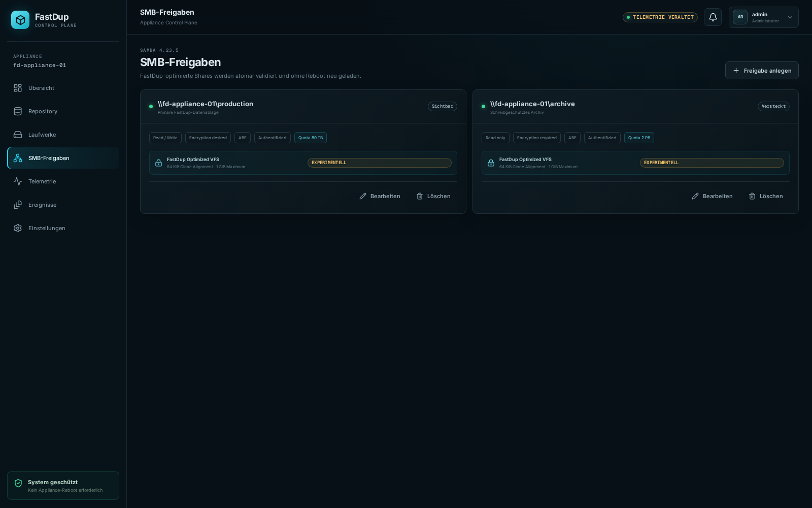Navigate to Laufwerke

(63, 135)
